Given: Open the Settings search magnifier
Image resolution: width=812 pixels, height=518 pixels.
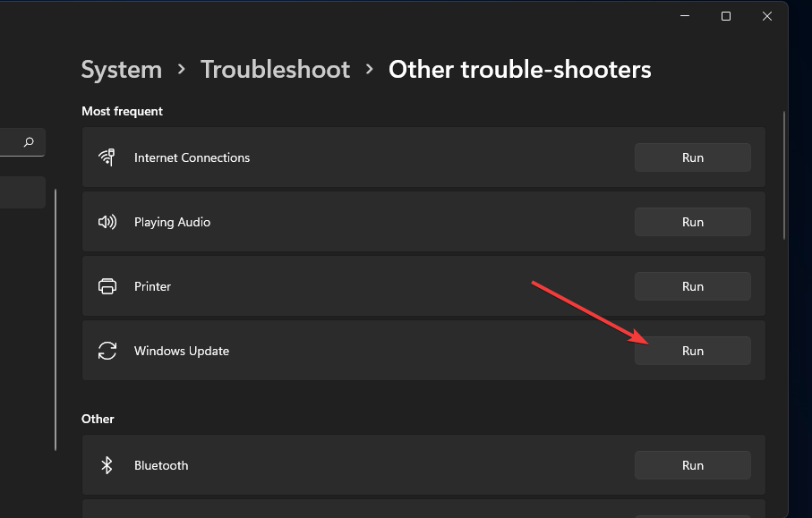Looking at the screenshot, I should (27, 141).
